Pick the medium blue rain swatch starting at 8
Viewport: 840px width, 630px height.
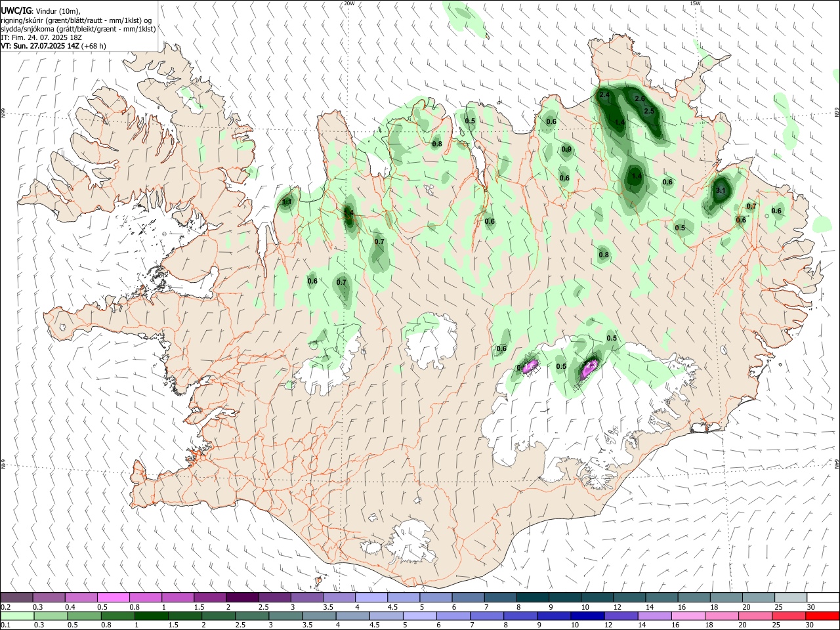520,616
